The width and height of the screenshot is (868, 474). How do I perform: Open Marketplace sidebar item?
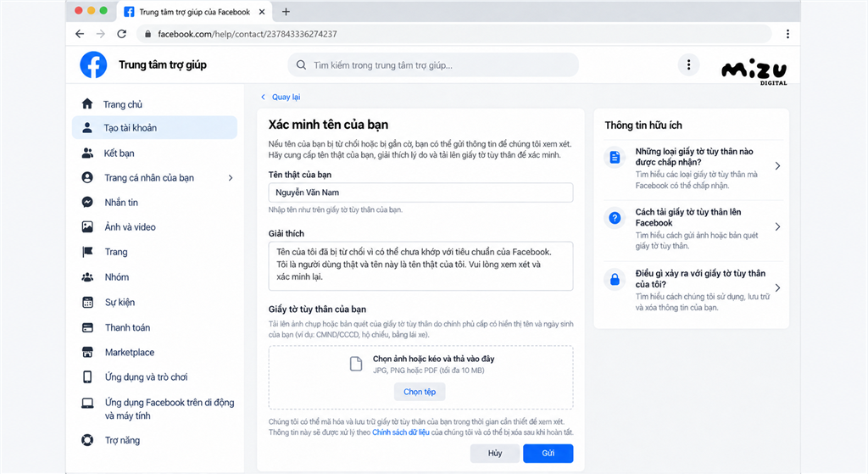pos(154,352)
